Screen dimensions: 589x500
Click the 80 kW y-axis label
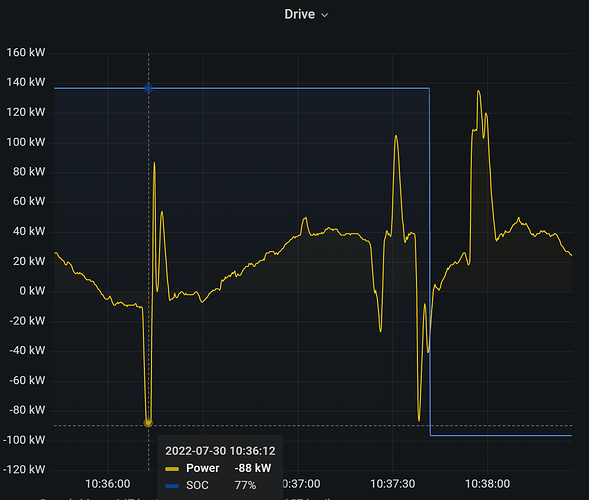click(x=29, y=172)
